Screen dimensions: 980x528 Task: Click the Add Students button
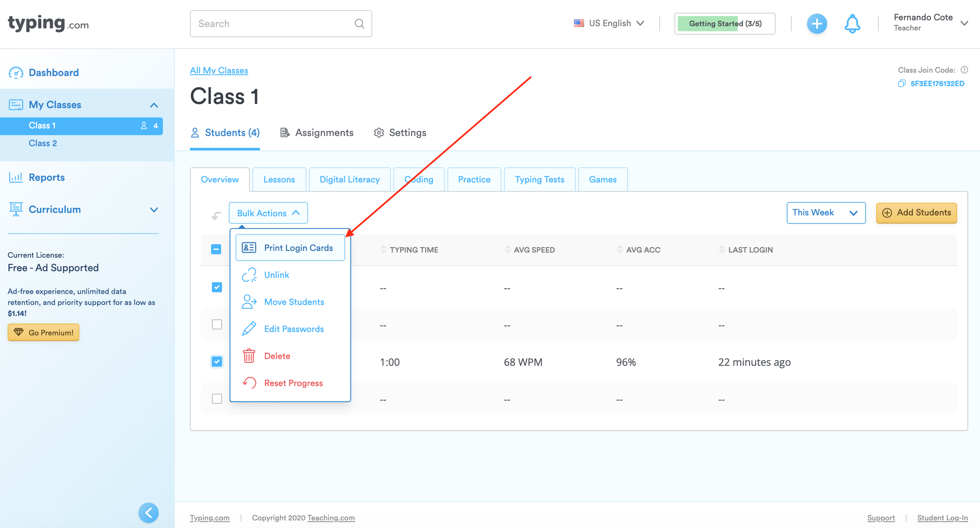916,213
